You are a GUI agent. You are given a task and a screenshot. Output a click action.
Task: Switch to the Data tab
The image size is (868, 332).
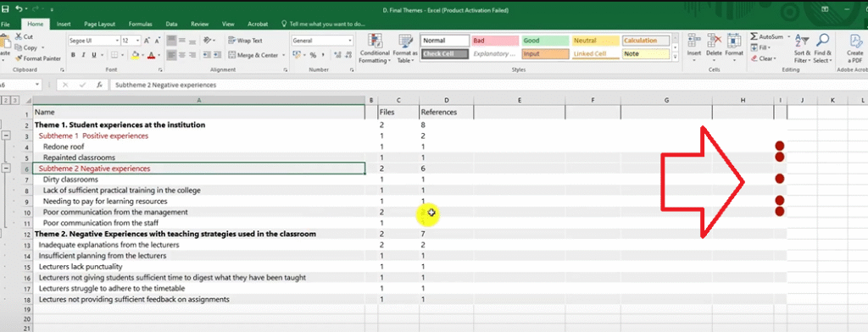point(171,25)
